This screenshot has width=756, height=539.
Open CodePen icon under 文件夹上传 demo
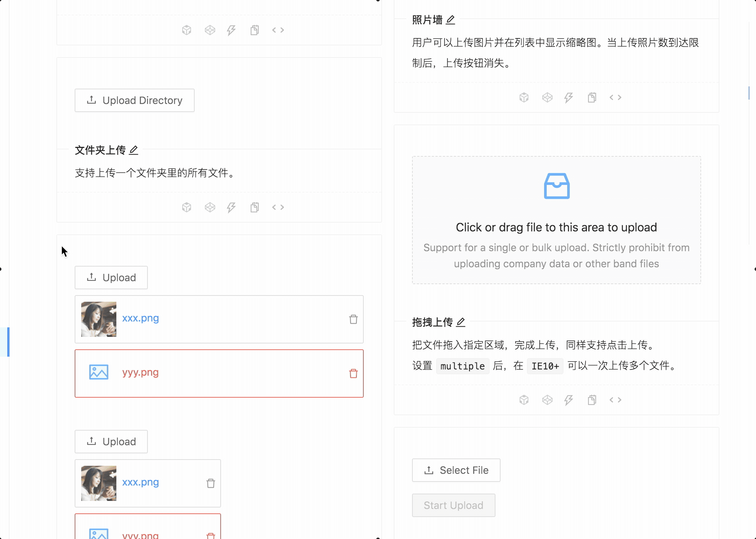pyautogui.click(x=210, y=207)
